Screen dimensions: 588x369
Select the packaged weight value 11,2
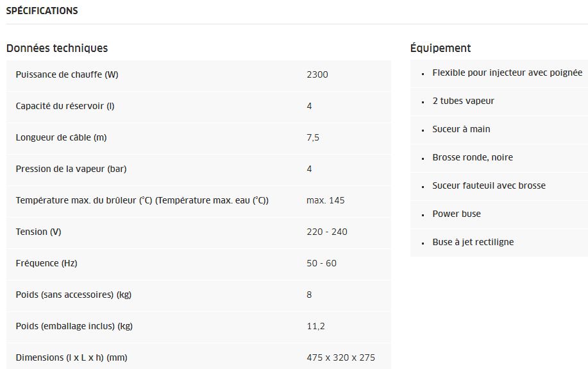click(315, 326)
